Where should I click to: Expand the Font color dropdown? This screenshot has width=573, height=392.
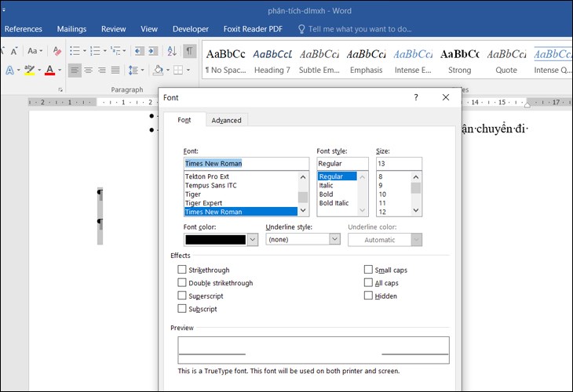pos(252,240)
